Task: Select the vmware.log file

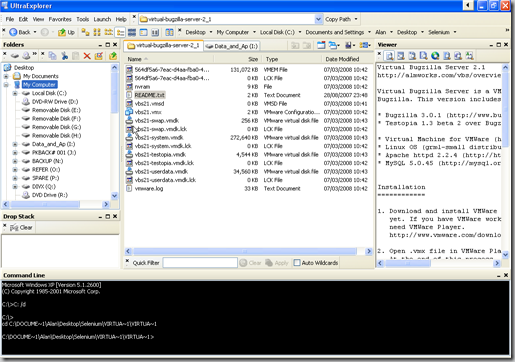Action: click(x=149, y=188)
